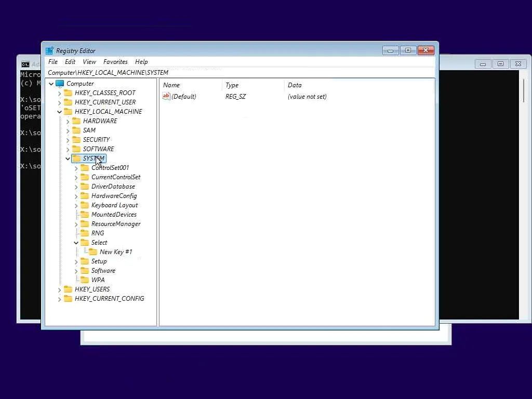The height and width of the screenshot is (399, 532).
Task: Click the CurrentControlSet folder icon
Action: tap(85, 177)
